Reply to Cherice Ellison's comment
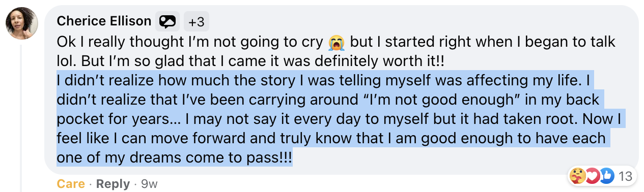Screen dimensions: 644x192 point(113,184)
